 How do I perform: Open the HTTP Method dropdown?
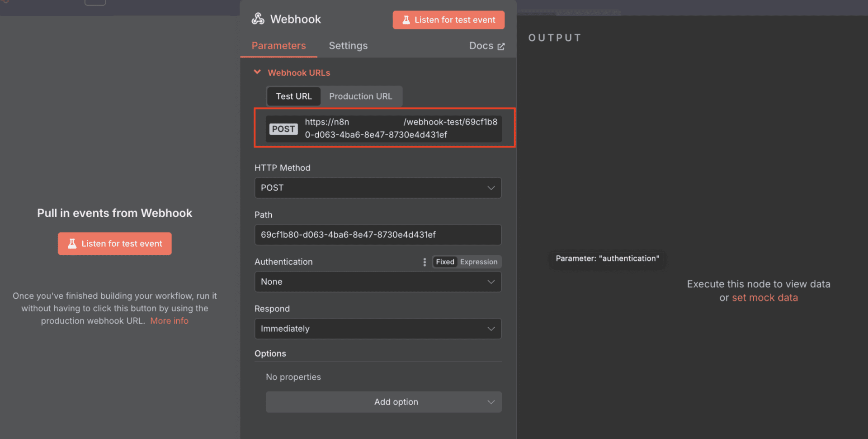pos(377,188)
